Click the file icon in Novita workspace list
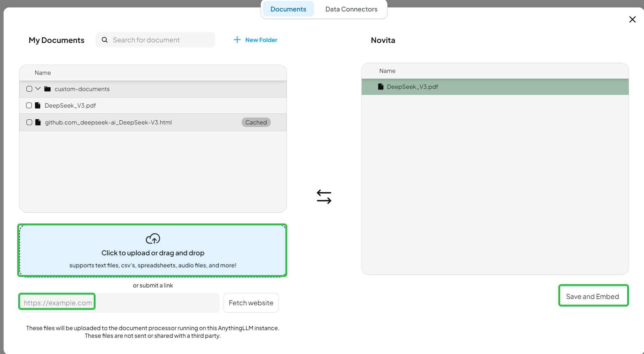 380,87
